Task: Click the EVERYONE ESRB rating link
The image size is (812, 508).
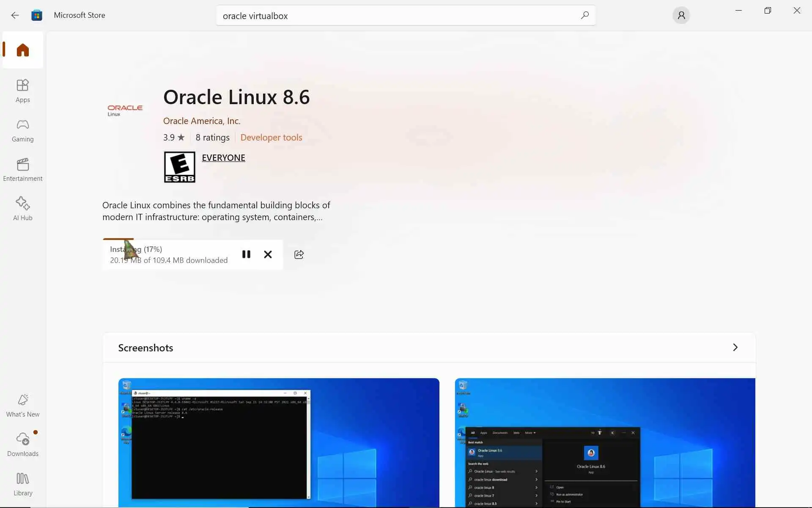Action: 223,157
